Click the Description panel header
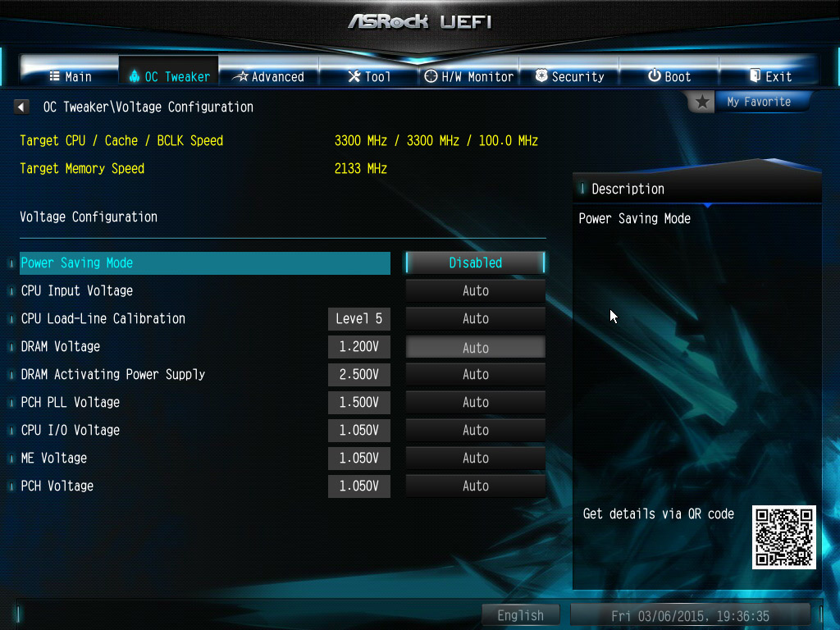 point(696,189)
